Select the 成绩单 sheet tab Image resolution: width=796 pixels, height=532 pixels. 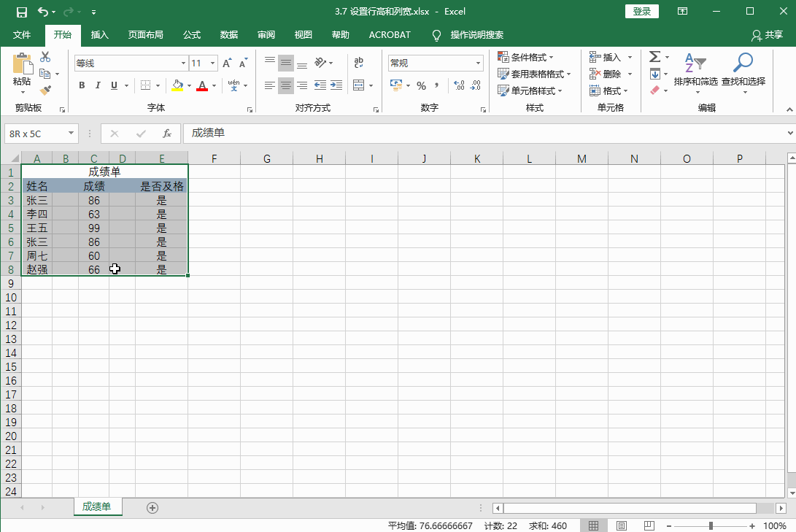98,506
